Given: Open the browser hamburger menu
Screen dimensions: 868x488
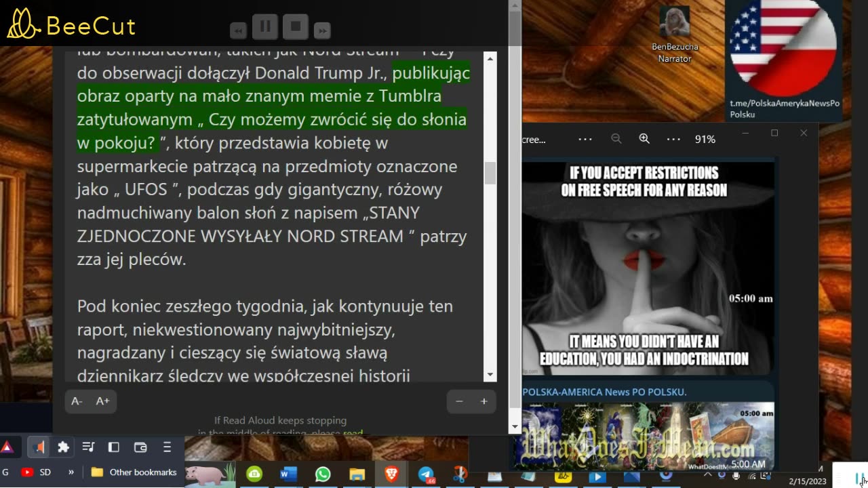Looking at the screenshot, I should [167, 447].
